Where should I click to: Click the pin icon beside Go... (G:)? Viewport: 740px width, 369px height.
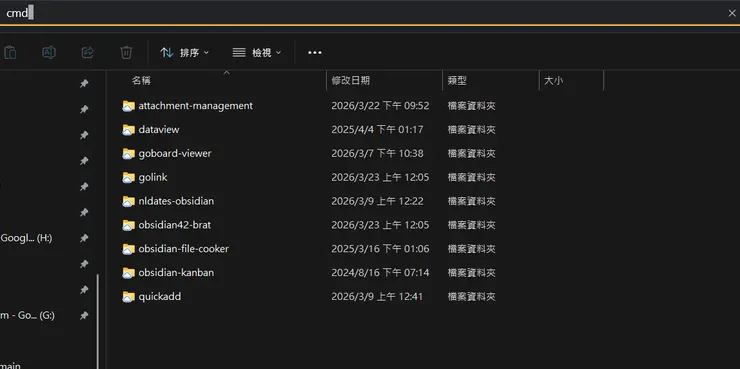click(x=84, y=316)
